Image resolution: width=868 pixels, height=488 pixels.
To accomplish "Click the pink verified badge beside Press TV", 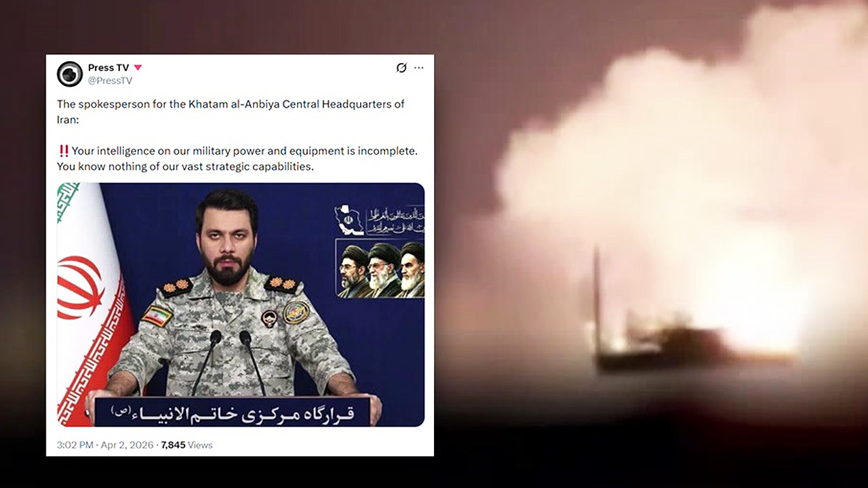I will point(138,68).
